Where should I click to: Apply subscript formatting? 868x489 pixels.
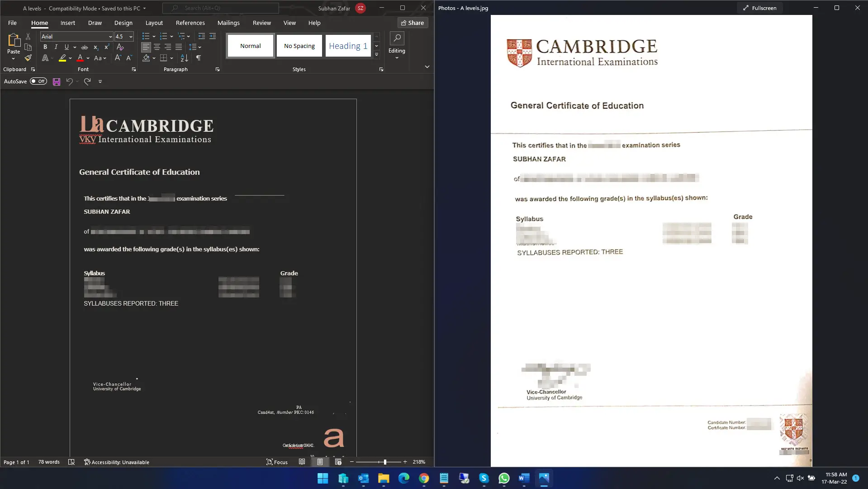click(x=96, y=47)
